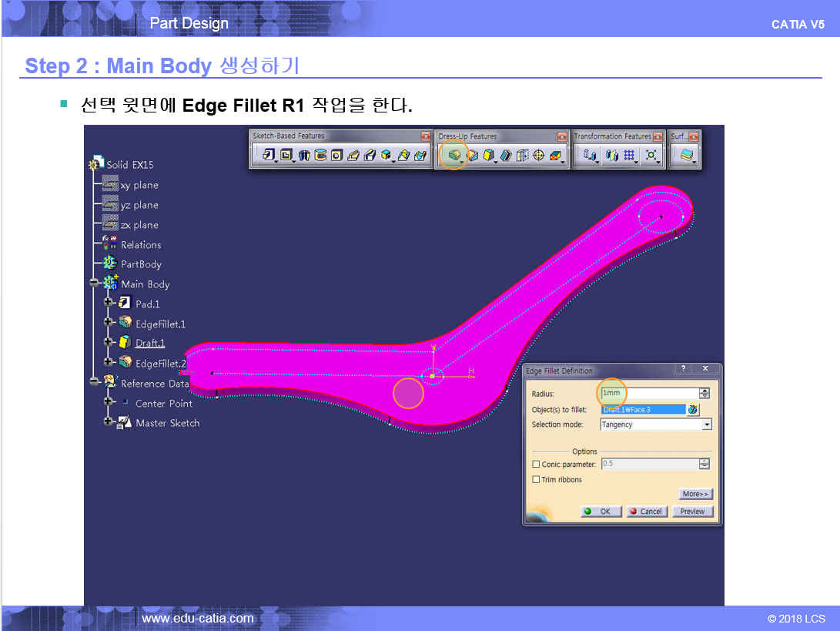Image resolution: width=840 pixels, height=631 pixels.
Task: Expand the Master Sketch tree node
Action: point(109,421)
